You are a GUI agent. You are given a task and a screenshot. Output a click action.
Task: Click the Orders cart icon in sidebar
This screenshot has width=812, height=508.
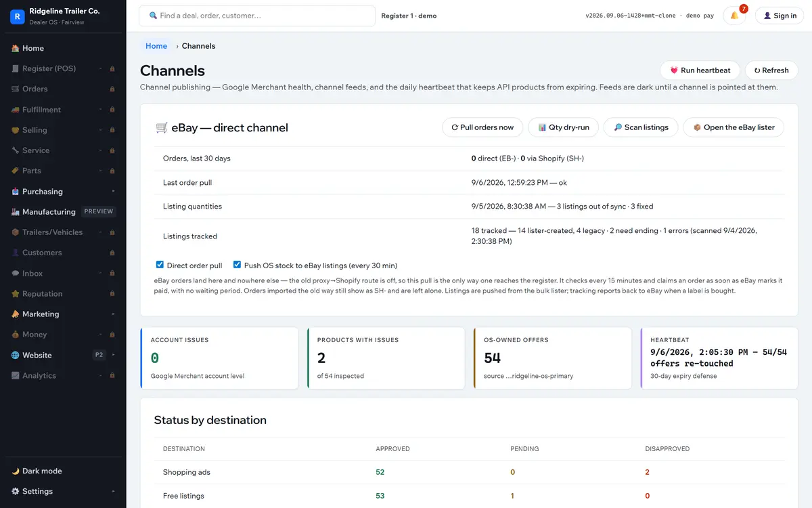point(16,89)
